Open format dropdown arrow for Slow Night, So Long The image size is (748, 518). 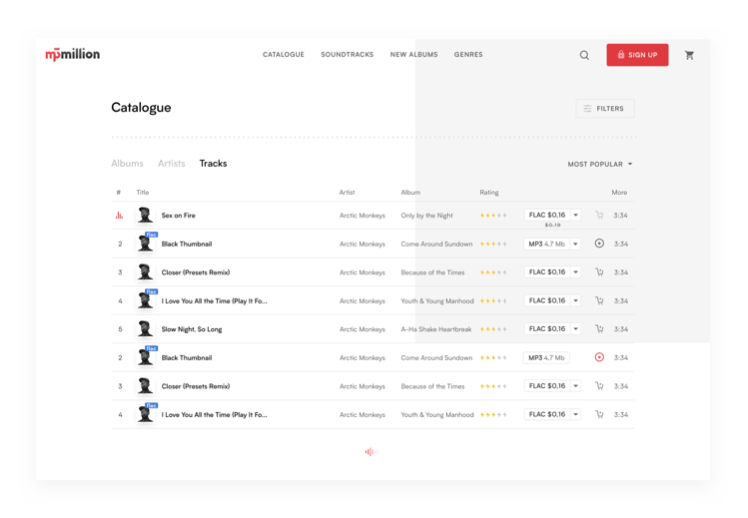tap(575, 329)
